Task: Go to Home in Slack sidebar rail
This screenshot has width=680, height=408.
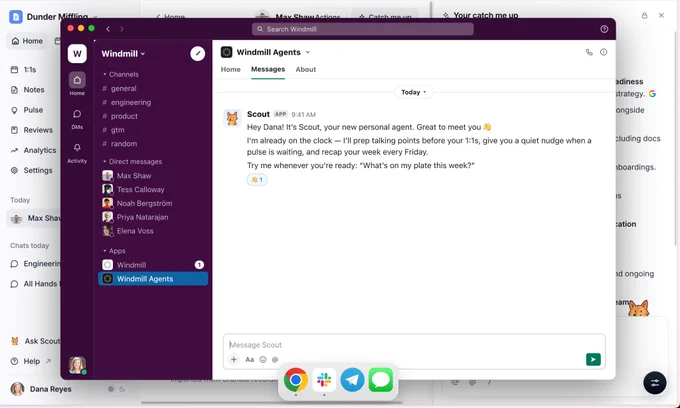Action: pyautogui.click(x=77, y=83)
